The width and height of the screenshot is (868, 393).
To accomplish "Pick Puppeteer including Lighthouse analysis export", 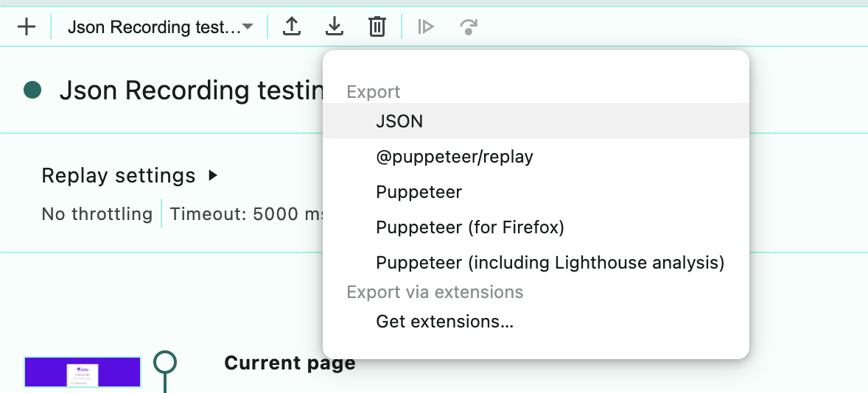I will 550,263.
